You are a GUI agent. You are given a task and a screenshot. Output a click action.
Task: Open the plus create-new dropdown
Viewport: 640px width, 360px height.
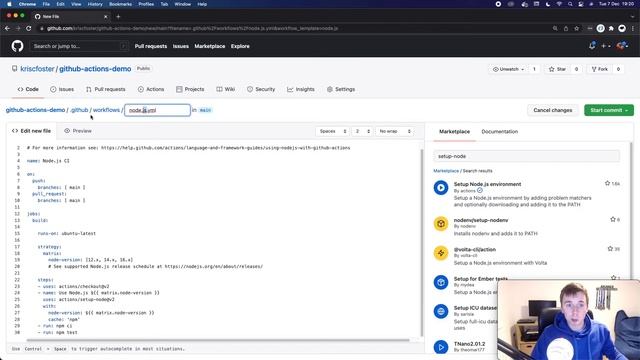pyautogui.click(x=606, y=46)
